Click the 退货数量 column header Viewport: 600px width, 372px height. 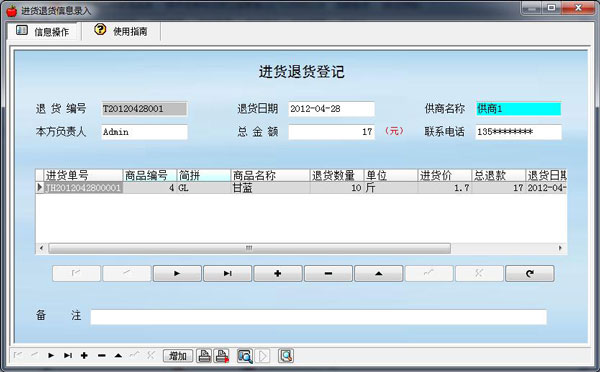click(337, 175)
